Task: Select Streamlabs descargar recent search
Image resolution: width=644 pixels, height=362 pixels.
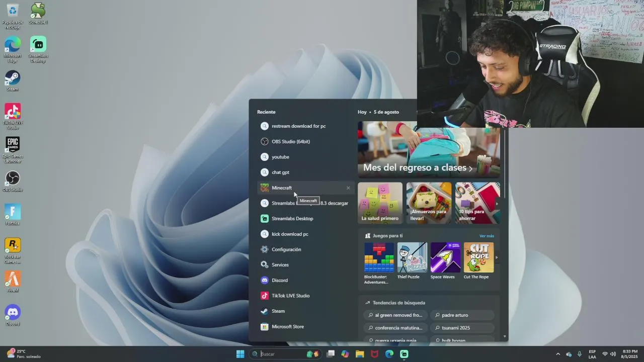Action: (x=306, y=203)
